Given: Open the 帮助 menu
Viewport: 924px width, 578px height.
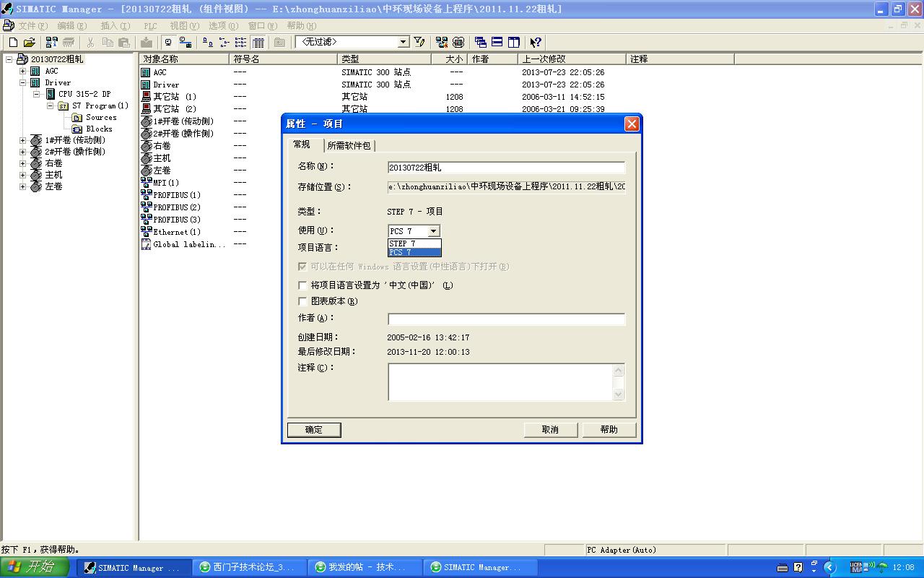Looking at the screenshot, I should click(x=301, y=26).
